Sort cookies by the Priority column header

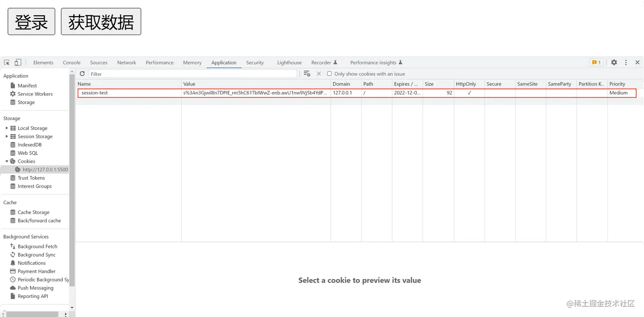(x=625, y=84)
